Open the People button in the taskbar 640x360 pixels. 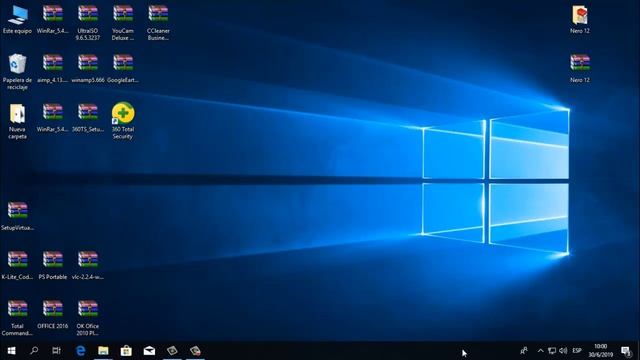[524, 351]
